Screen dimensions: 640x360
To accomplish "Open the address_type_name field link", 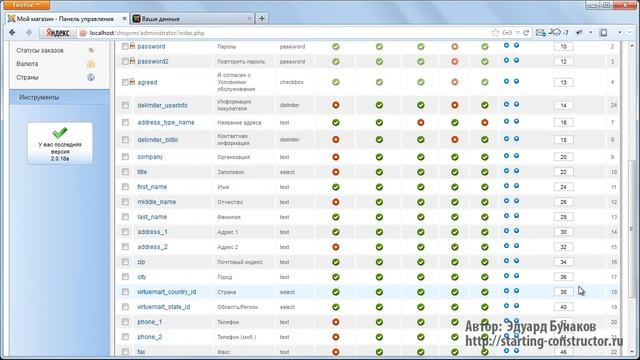I will click(x=166, y=122).
